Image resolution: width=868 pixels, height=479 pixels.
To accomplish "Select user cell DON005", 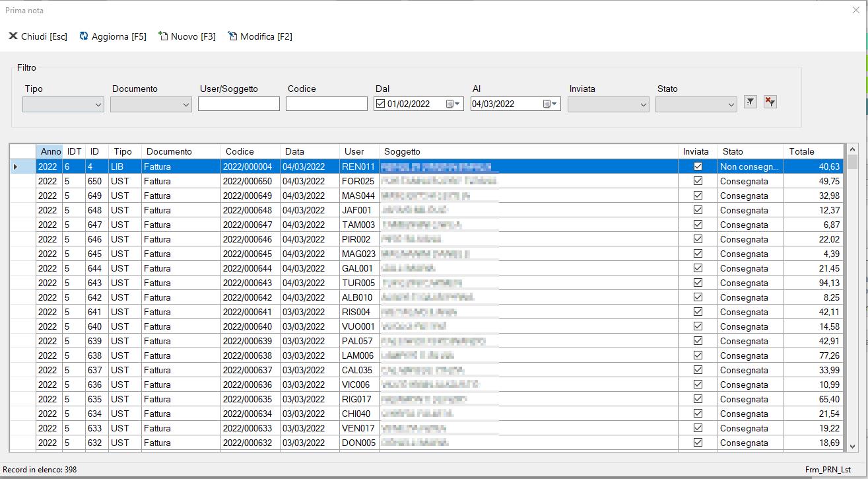I will (x=359, y=443).
